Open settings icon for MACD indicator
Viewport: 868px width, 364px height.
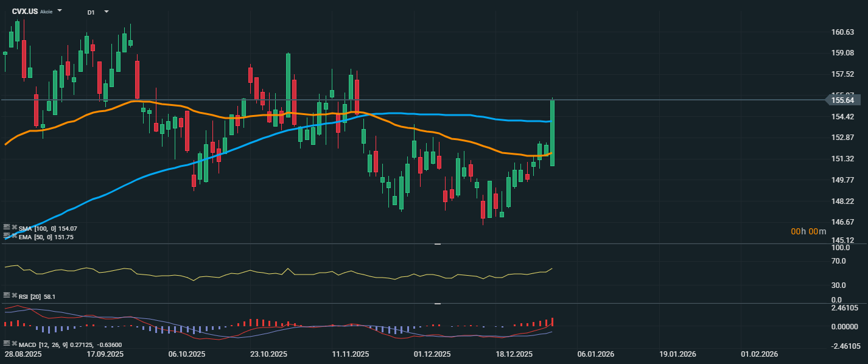pyautogui.click(x=7, y=344)
